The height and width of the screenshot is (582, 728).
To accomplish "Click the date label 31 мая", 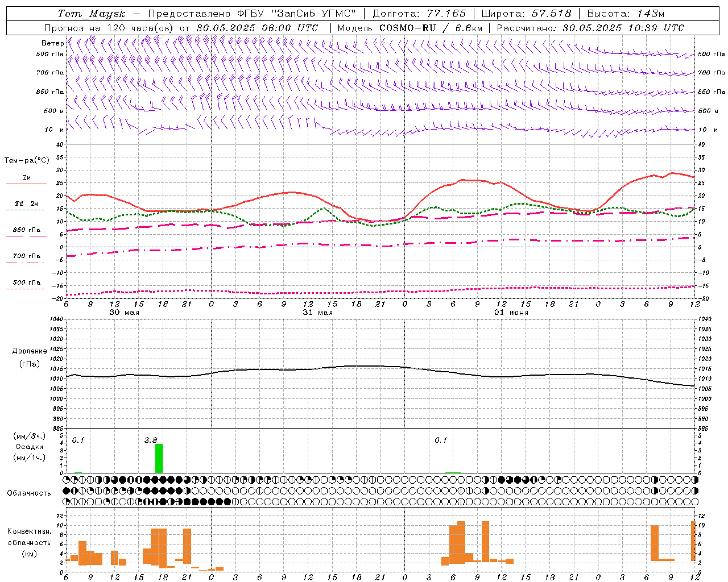I will (x=318, y=313).
